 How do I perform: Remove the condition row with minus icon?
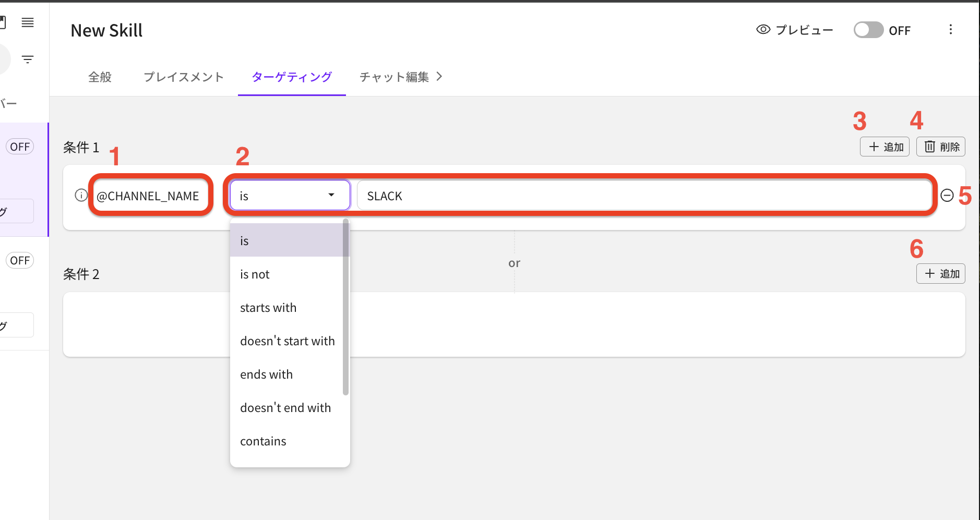947,196
